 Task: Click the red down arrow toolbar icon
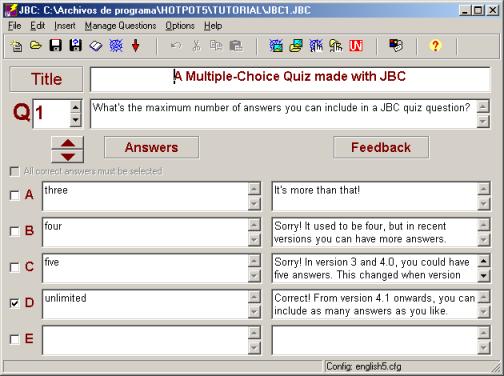coord(135,46)
